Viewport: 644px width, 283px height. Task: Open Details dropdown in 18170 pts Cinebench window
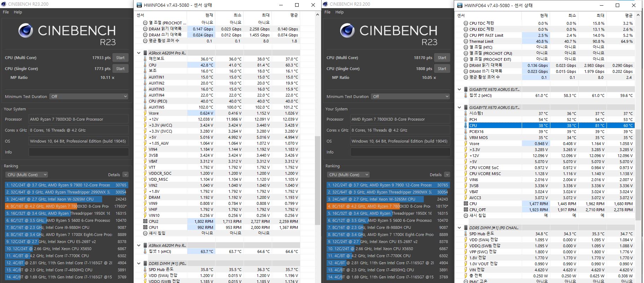click(447, 174)
